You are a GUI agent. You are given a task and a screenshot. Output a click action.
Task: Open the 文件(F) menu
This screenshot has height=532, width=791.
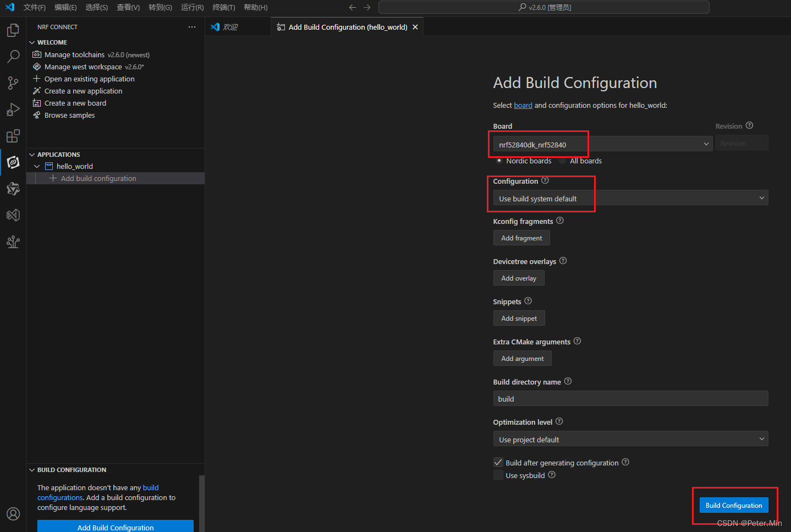[x=35, y=7]
